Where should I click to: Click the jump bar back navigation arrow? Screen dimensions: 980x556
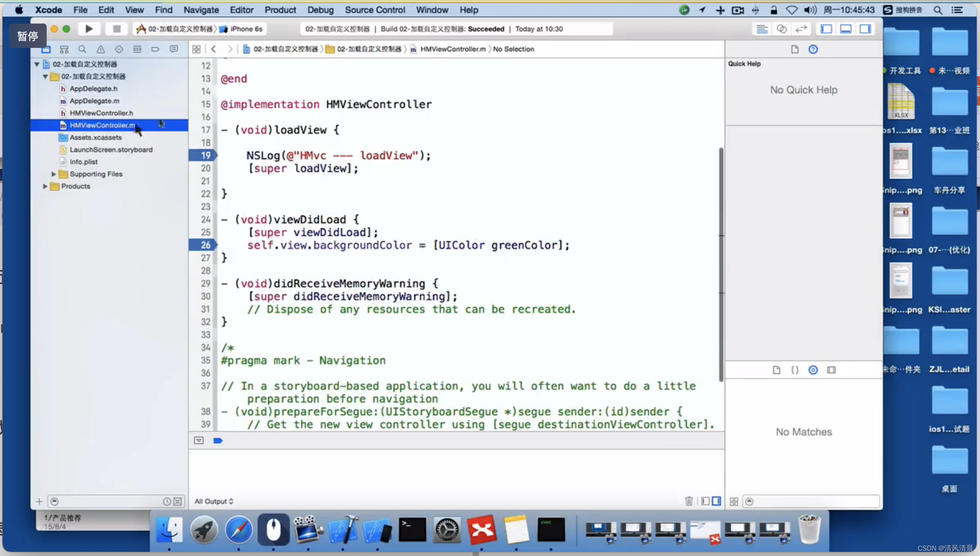click(214, 48)
